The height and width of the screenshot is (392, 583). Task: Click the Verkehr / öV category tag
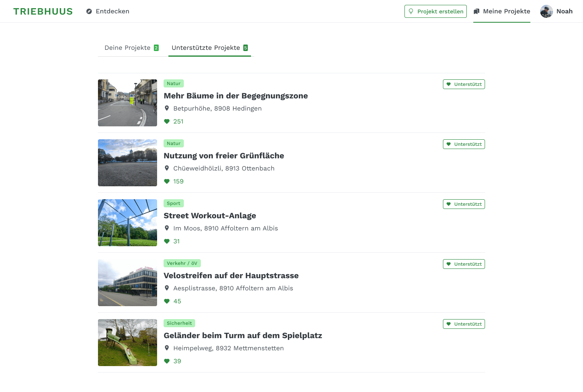tap(182, 263)
